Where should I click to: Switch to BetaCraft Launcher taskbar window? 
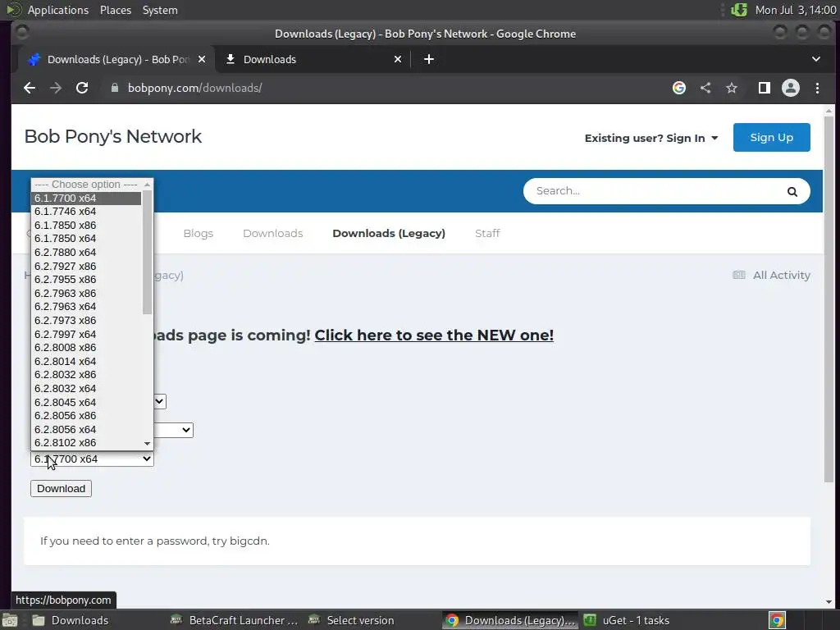[234, 620]
